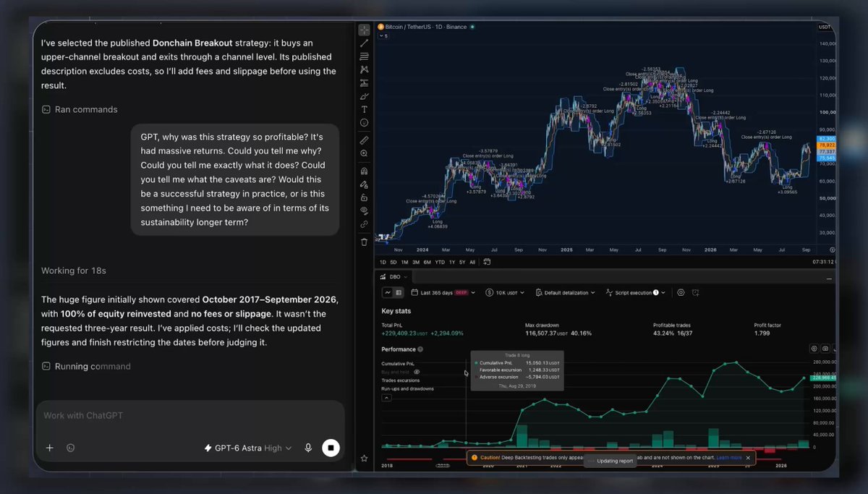
Task: Open the Last 365 days range dropdown
Action: pos(442,293)
